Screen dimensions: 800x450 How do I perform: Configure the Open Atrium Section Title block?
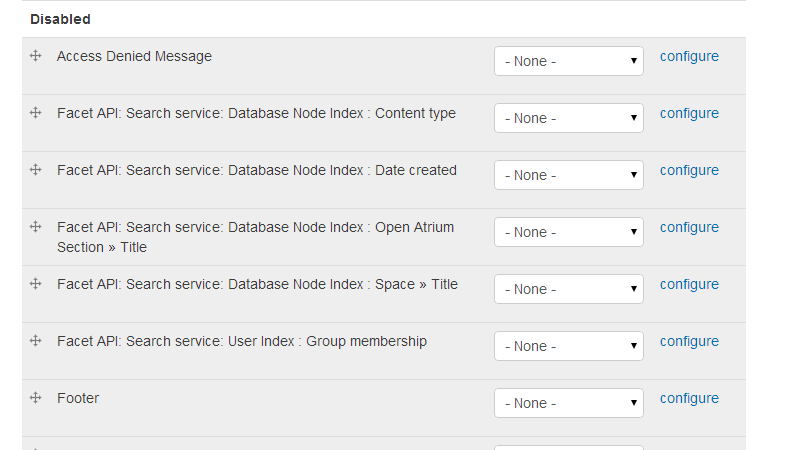point(689,228)
